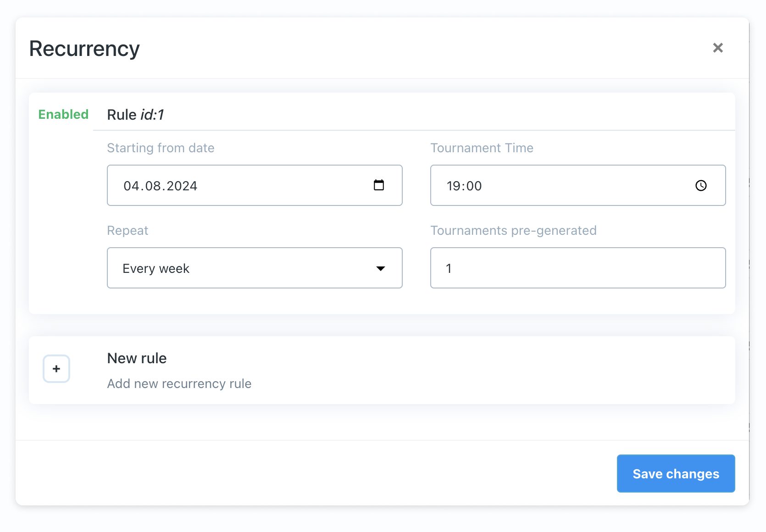766x532 pixels.
Task: Click the Add new recurrency rule text
Action: click(x=179, y=383)
